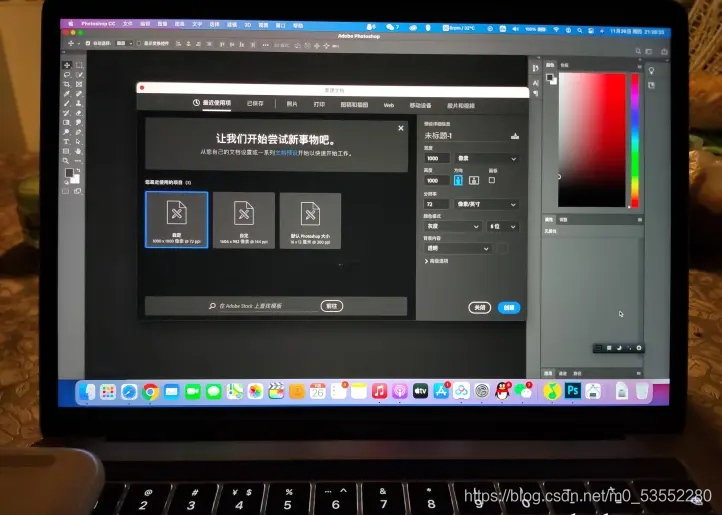722x515 pixels.
Task: Open QQ penguin app in the Dock
Action: [x=503, y=392]
